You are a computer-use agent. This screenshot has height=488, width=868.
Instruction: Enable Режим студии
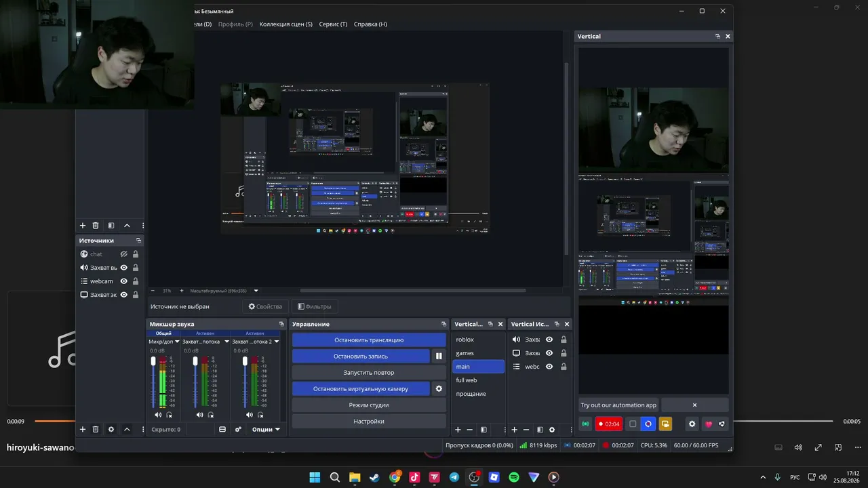[369, 405]
